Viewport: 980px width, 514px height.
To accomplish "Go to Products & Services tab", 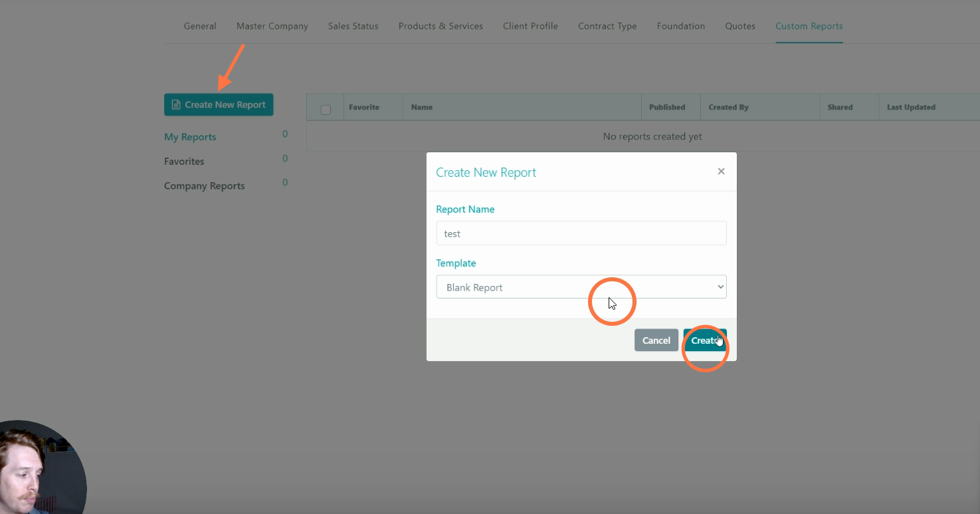I will point(441,26).
